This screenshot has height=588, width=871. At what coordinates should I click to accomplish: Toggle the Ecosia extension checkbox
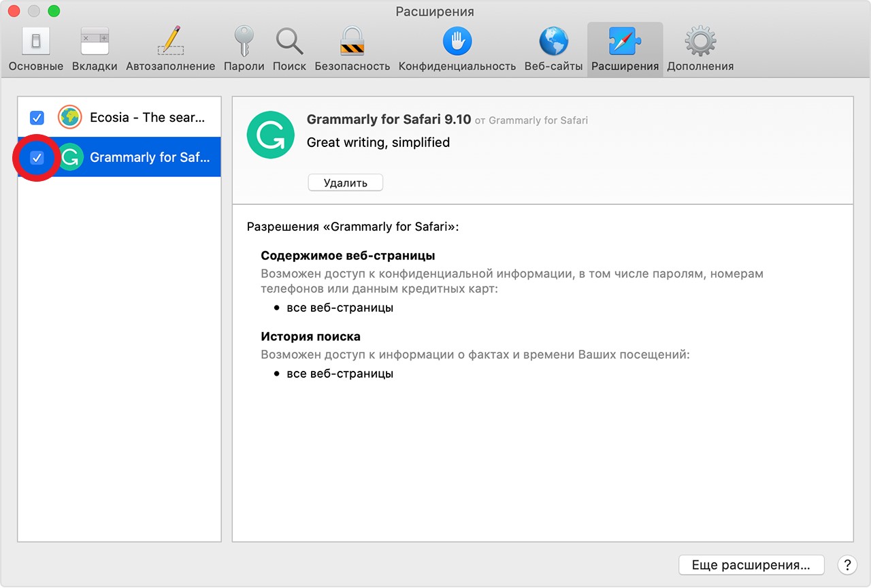pyautogui.click(x=37, y=118)
